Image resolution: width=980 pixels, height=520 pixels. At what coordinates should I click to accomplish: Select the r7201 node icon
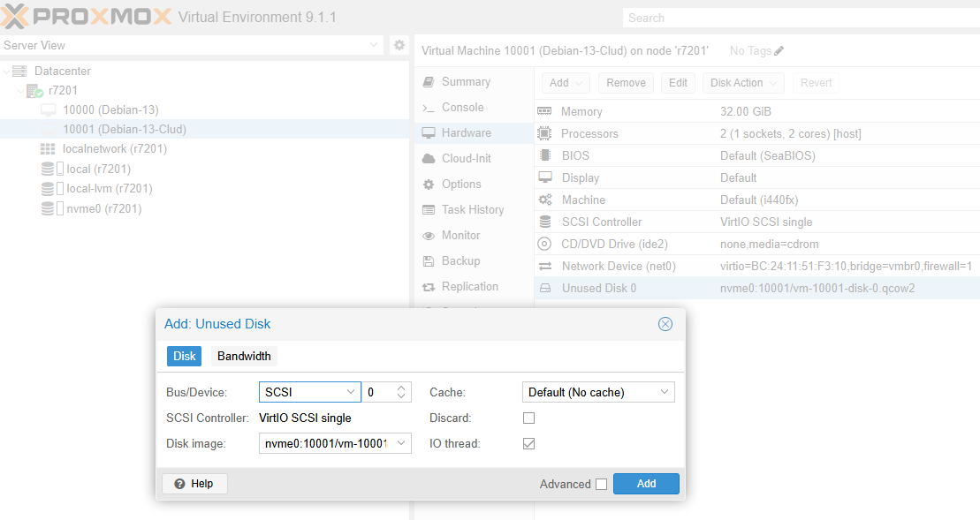coord(34,91)
